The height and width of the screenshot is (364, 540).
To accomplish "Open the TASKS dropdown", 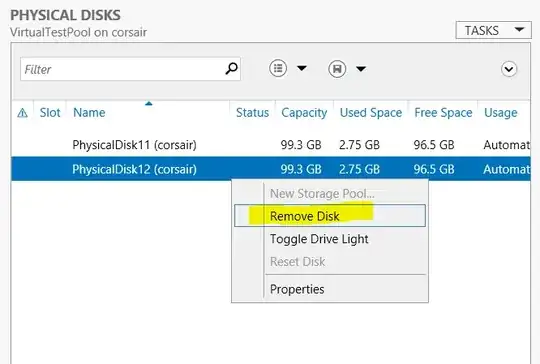I will point(493,30).
